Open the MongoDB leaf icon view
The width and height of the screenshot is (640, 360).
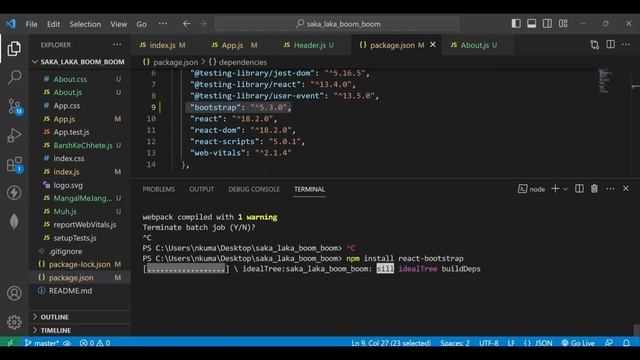(14, 222)
